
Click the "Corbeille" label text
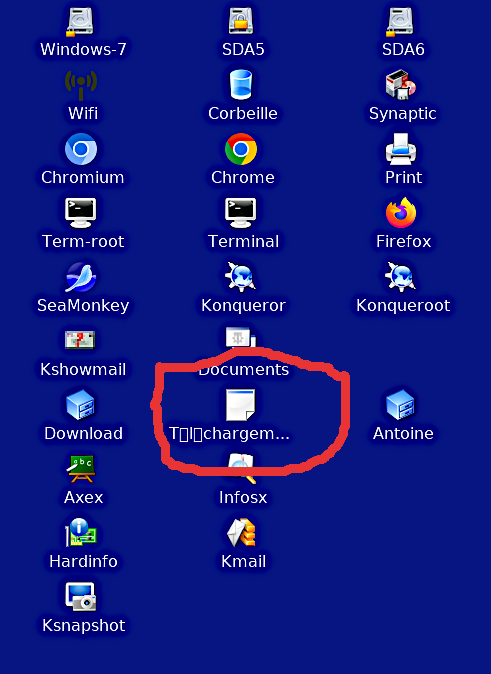(x=243, y=113)
